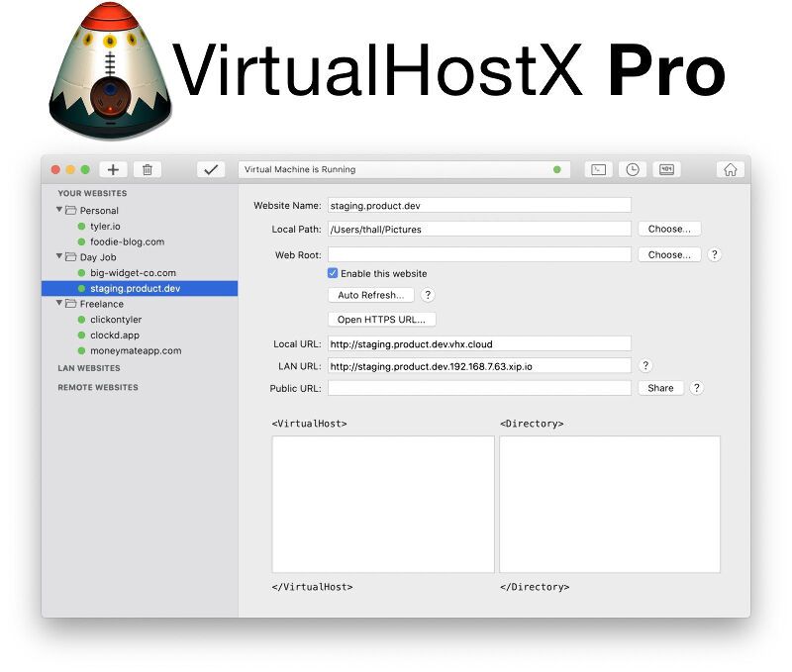792x672 pixels.
Task: Click the Open HTTPS URL button
Action: 381,319
